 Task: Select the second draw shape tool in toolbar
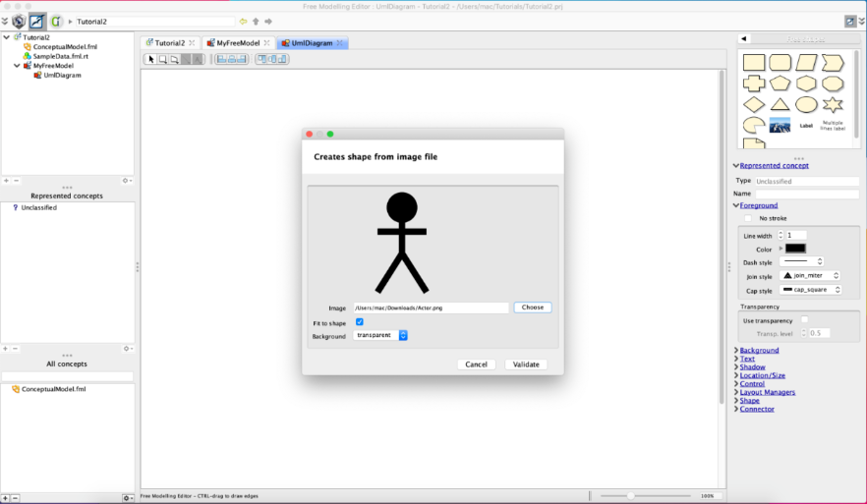tap(162, 59)
